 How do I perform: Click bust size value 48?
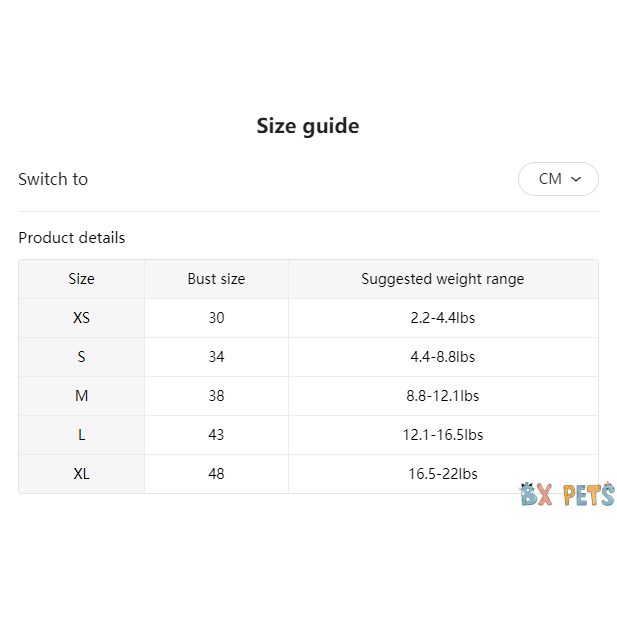pos(217,474)
